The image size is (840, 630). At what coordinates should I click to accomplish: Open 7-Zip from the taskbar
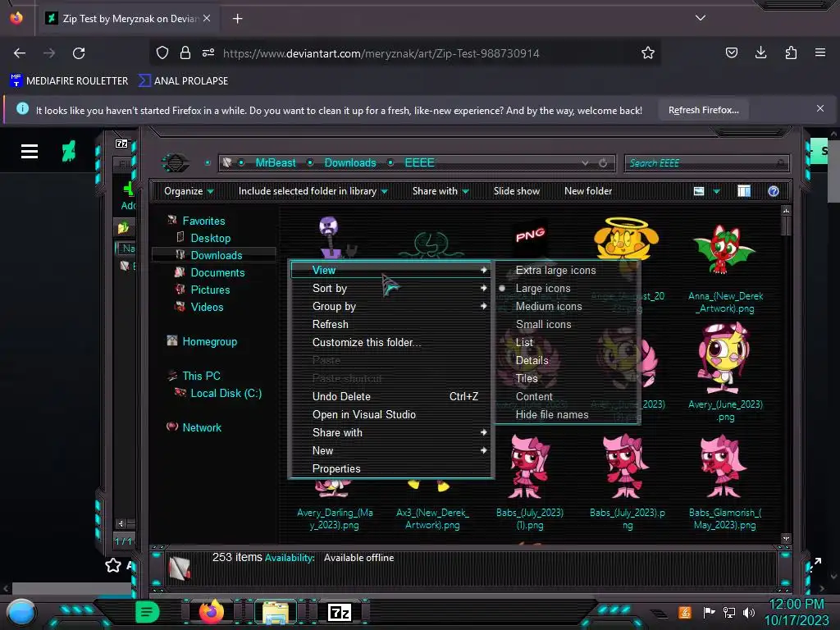pyautogui.click(x=339, y=612)
